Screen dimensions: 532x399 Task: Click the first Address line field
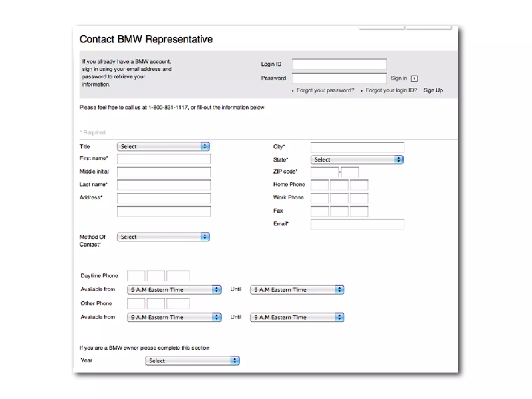coord(163,198)
